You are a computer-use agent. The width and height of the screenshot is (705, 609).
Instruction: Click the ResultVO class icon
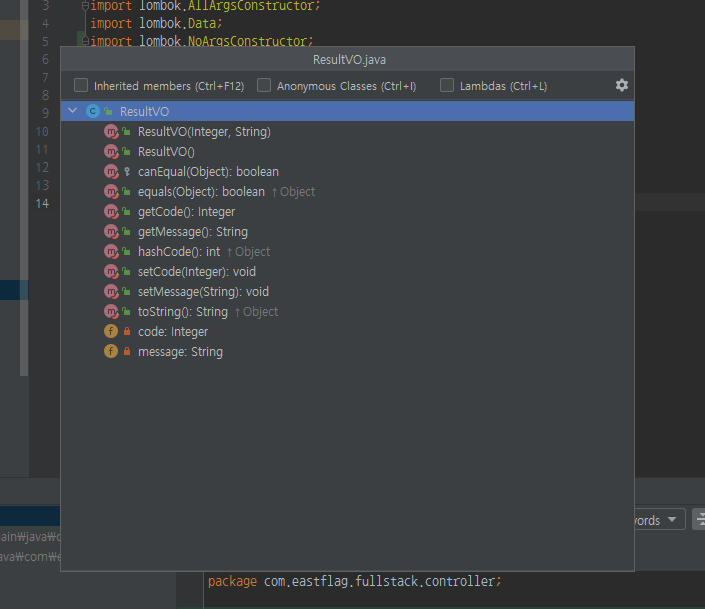[93, 112]
